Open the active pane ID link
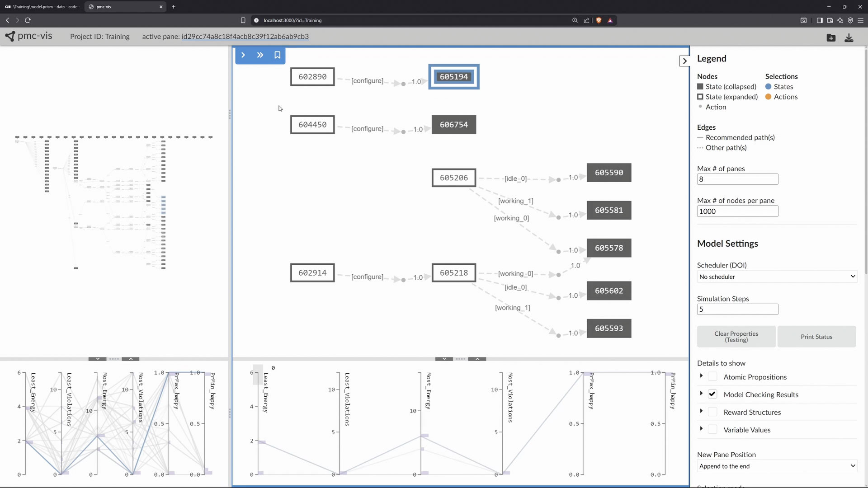Image resolution: width=868 pixels, height=488 pixels. 245,37
